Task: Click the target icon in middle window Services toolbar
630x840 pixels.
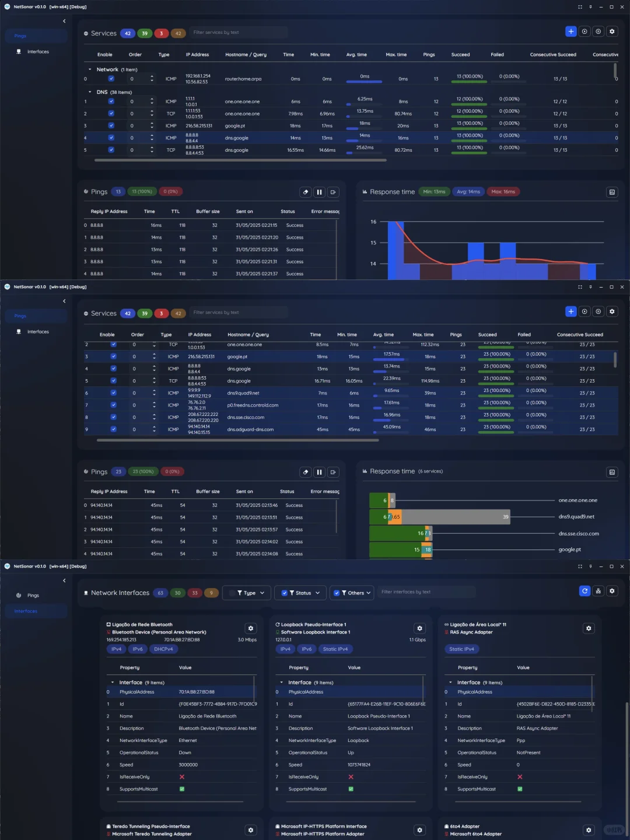Action: tap(598, 311)
